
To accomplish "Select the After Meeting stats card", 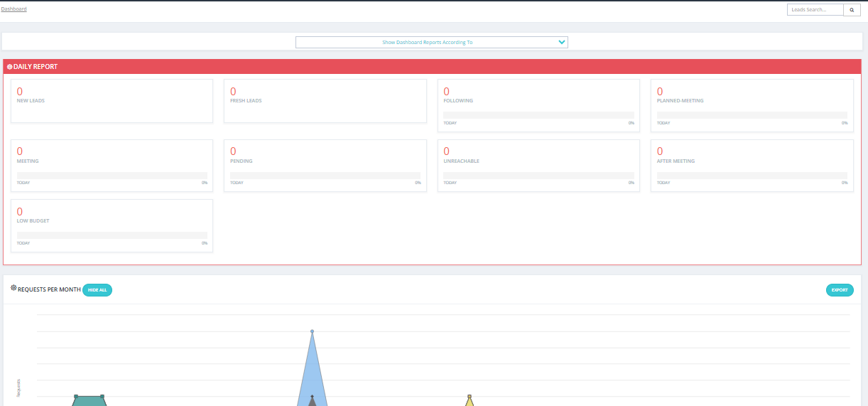I will tap(752, 166).
